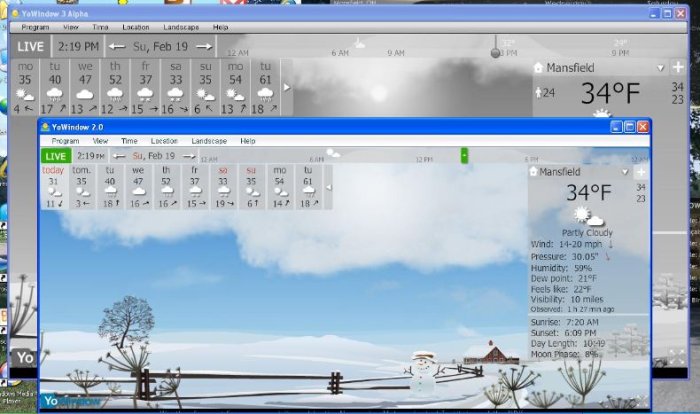Select fr forecast showing 37 in YoWindow 3 Alpha

145,88
